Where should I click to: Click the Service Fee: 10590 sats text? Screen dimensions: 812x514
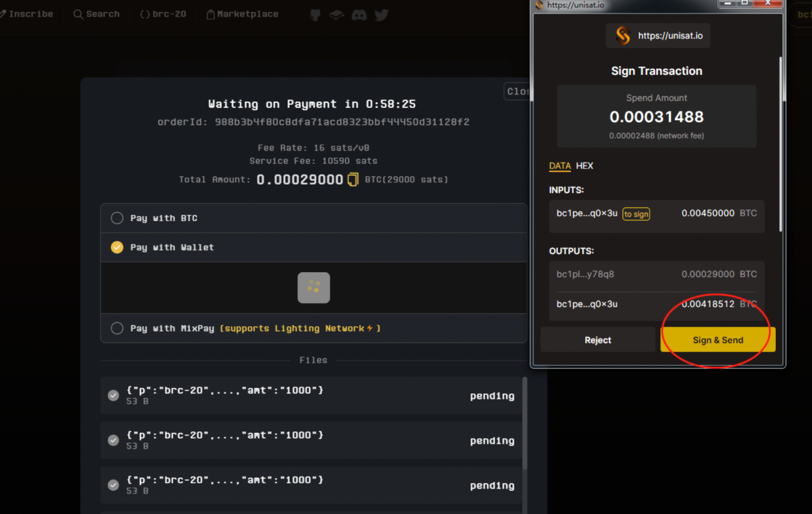pyautogui.click(x=313, y=161)
